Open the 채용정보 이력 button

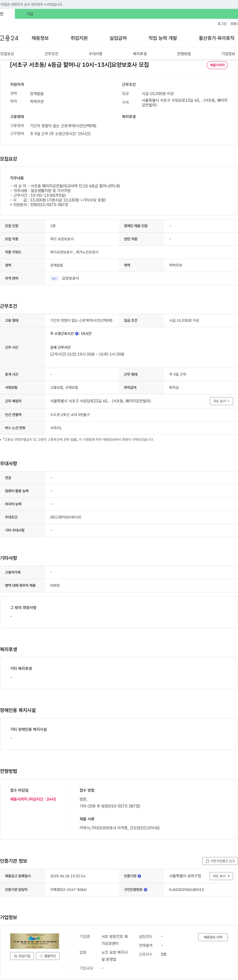tap(213, 937)
